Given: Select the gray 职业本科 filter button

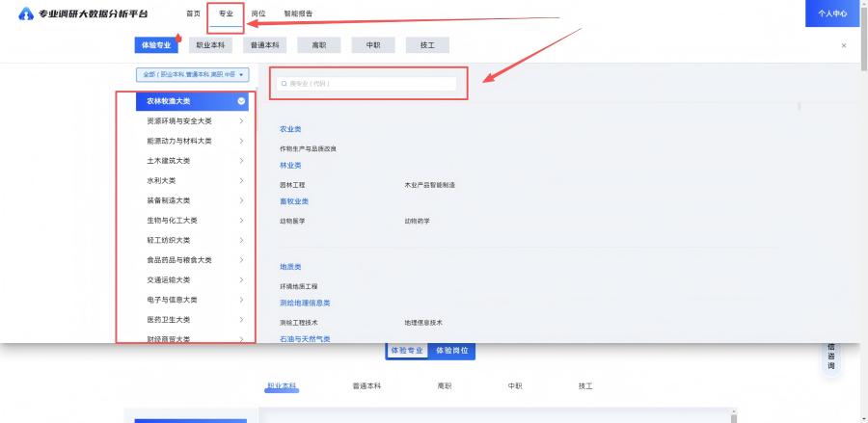Looking at the screenshot, I should point(210,45).
